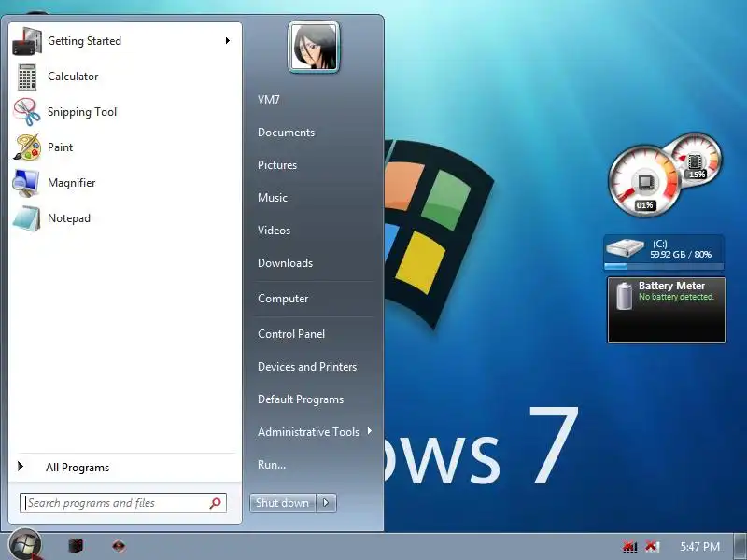Open Computer from Start menu
747x560 pixels.
point(283,299)
